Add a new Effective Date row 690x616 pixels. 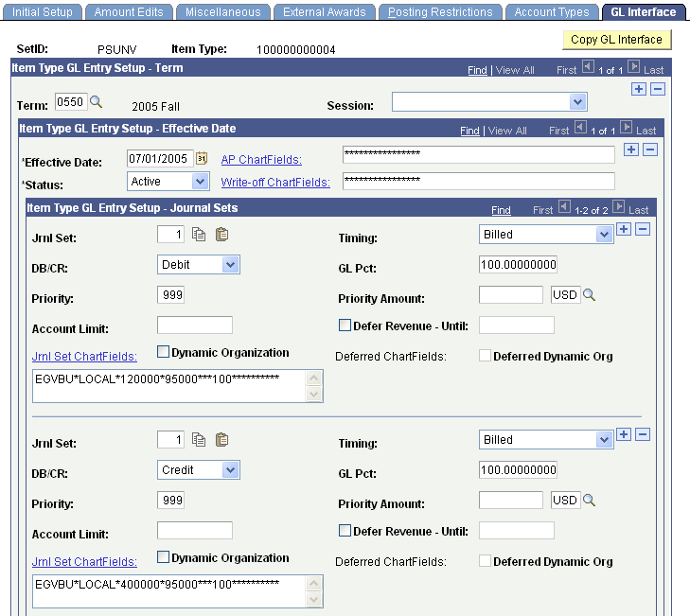(631, 150)
